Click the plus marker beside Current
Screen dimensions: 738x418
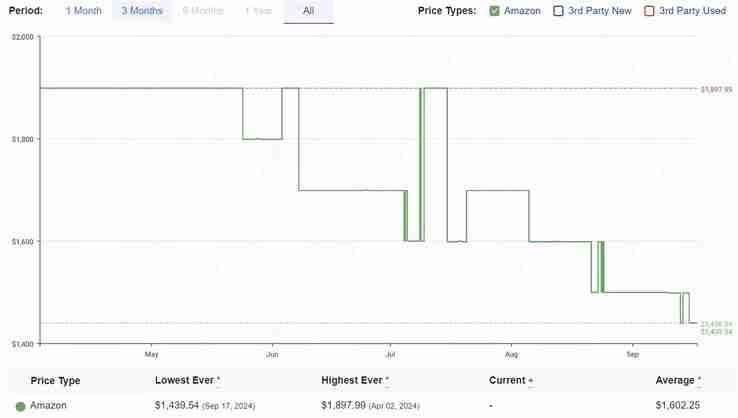(530, 380)
